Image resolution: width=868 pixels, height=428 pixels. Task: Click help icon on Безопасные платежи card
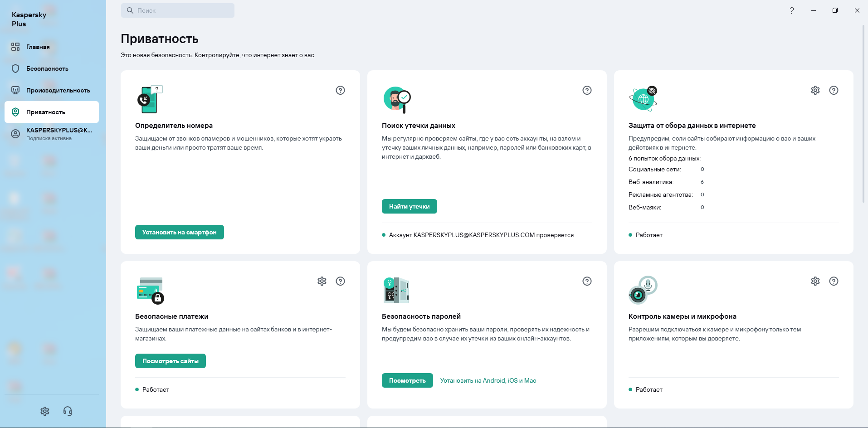340,281
